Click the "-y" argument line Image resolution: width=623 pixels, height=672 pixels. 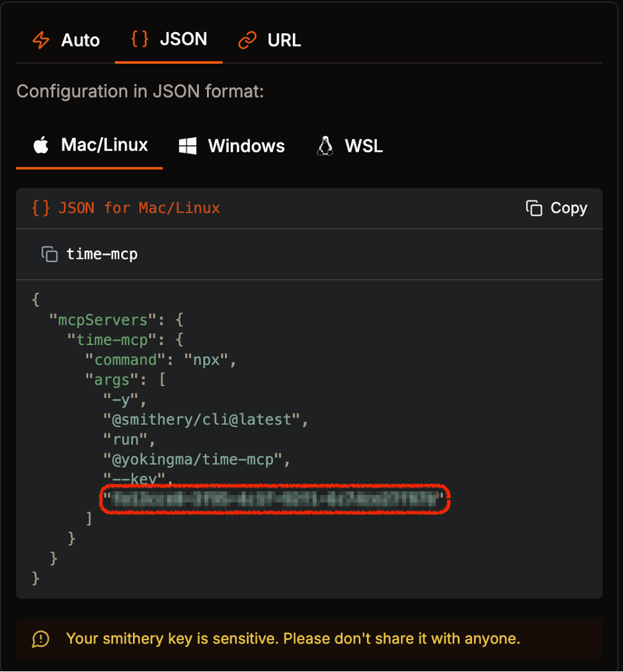pyautogui.click(x=124, y=401)
